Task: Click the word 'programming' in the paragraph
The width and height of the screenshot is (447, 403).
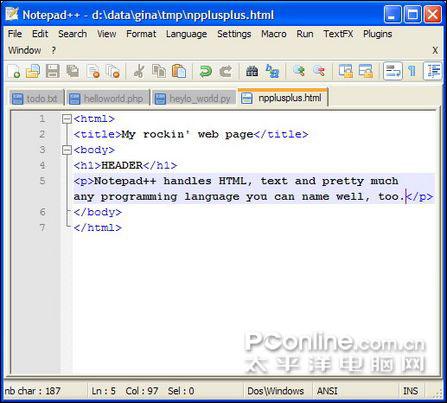Action: 139,197
